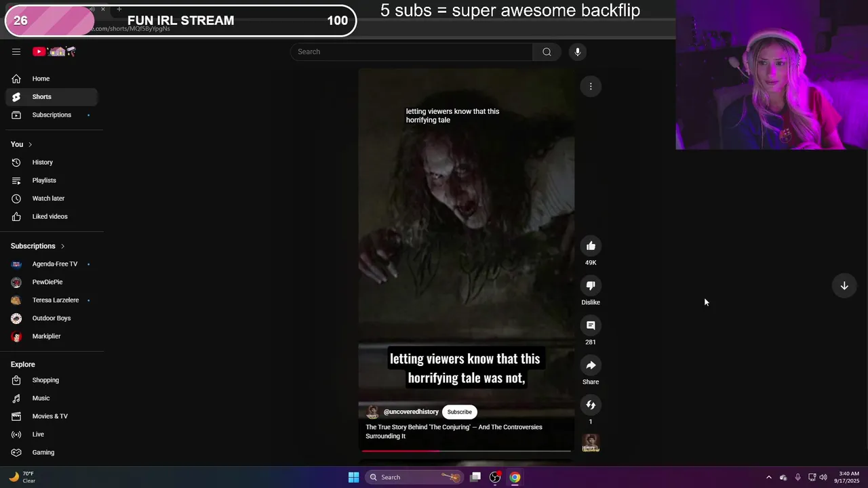Viewport: 868px width, 488px height.
Task: Open PewDiePie channel
Action: point(52,282)
